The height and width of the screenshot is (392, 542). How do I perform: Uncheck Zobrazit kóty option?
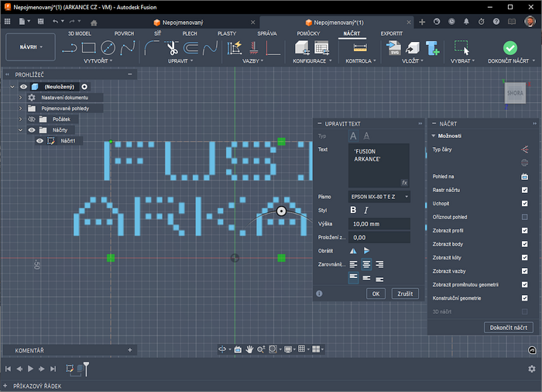tap(524, 257)
